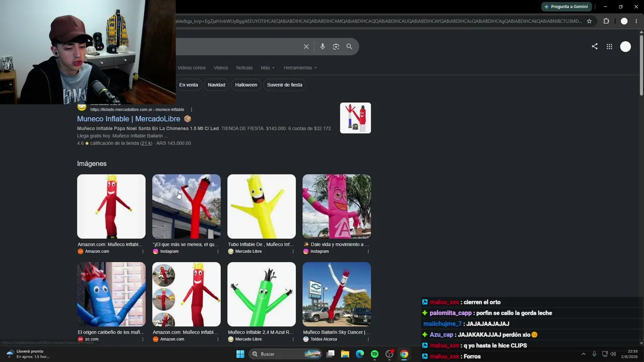Switch to the 'Videos' results tab
644x362 pixels.
point(221,68)
